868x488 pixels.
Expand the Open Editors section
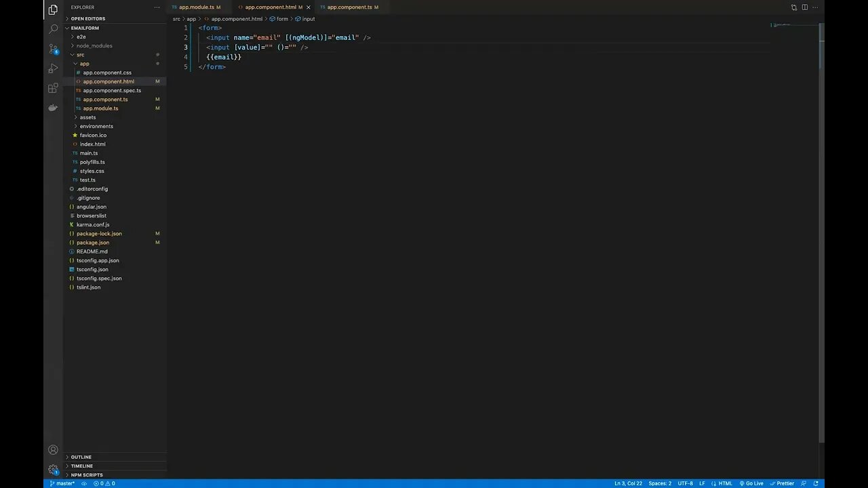[x=115, y=19]
